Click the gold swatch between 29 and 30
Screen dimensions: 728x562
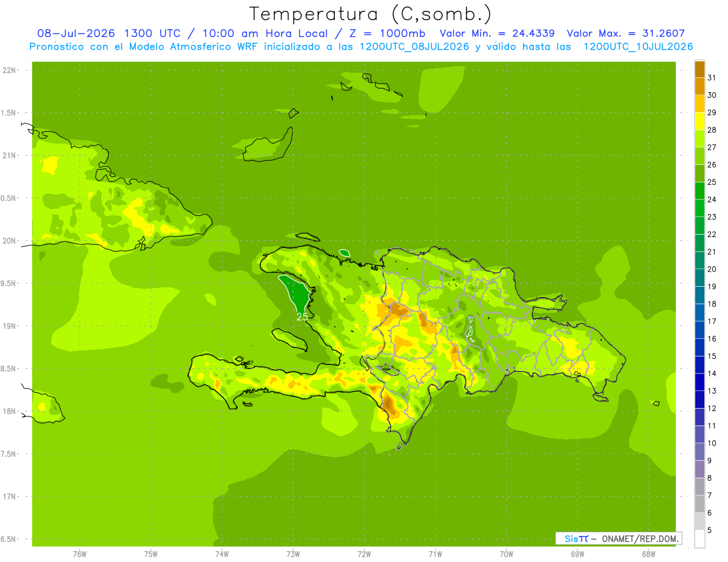click(700, 104)
